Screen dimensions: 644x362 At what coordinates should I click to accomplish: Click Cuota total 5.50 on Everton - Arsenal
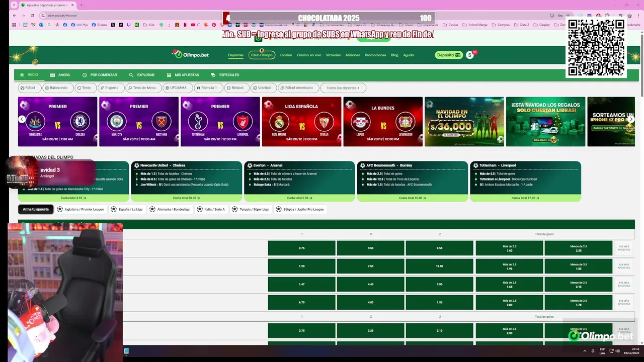pos(299,198)
